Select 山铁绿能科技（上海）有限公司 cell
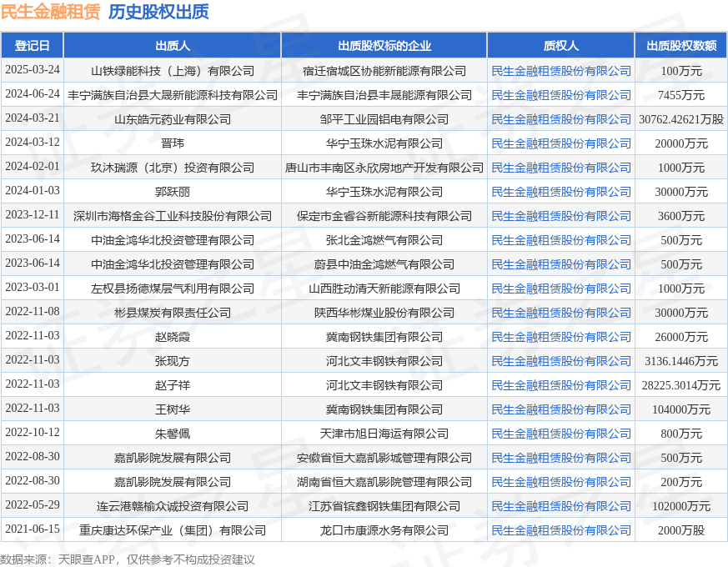The width and height of the screenshot is (728, 567). pos(173,71)
